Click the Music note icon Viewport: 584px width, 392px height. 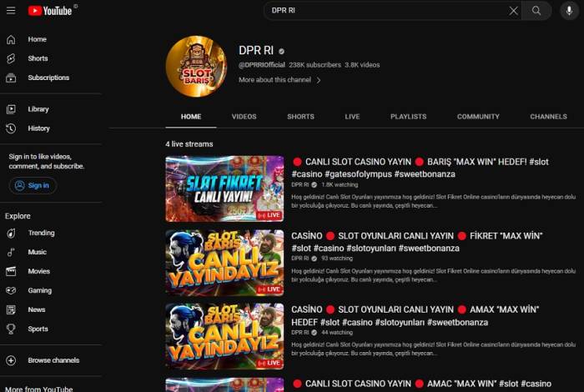pos(11,252)
